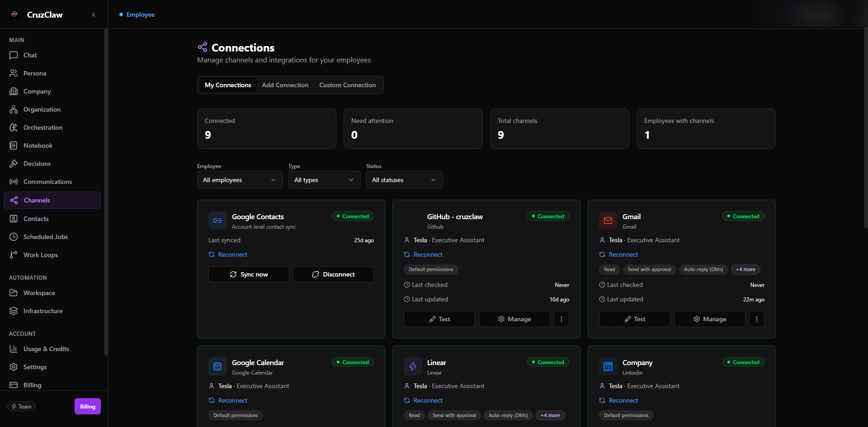Click the Employee breadcrumb label
The image size is (868, 427).
point(141,14)
